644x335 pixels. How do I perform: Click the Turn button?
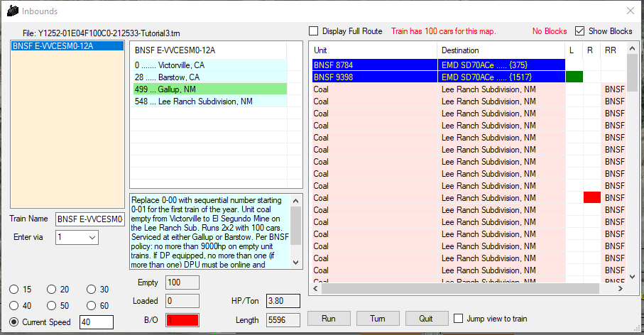click(378, 319)
